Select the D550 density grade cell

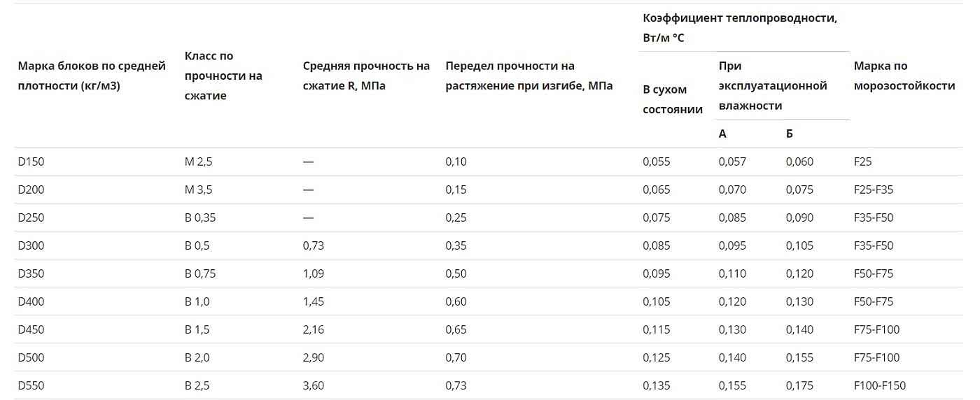coord(31,385)
